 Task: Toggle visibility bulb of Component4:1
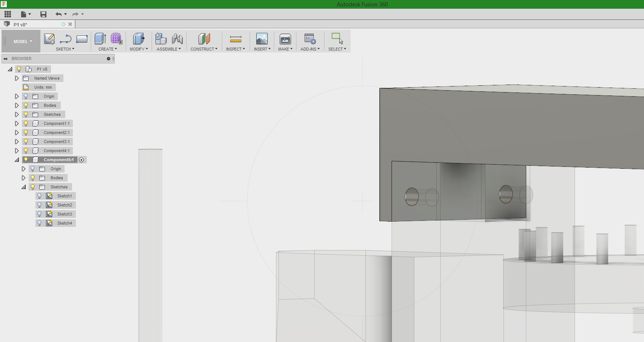pos(26,151)
